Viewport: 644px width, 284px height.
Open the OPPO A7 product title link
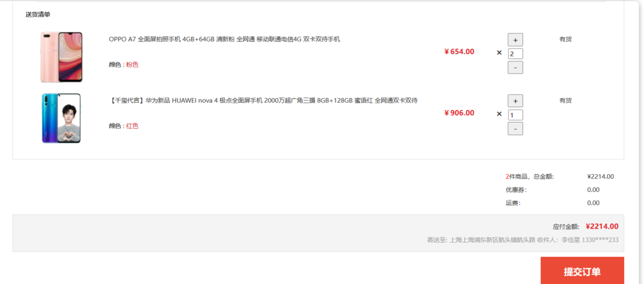(224, 39)
